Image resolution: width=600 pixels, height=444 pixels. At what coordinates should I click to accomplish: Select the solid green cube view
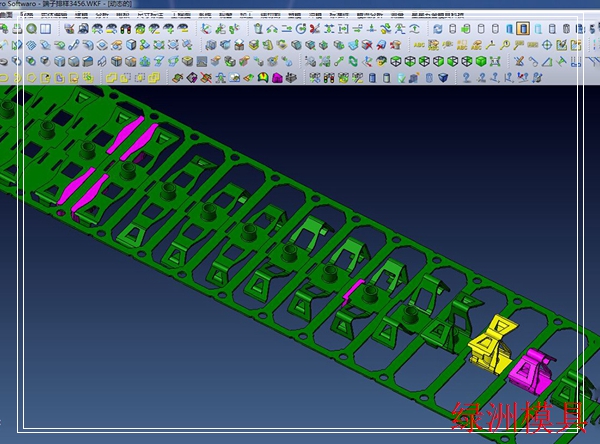click(x=481, y=61)
